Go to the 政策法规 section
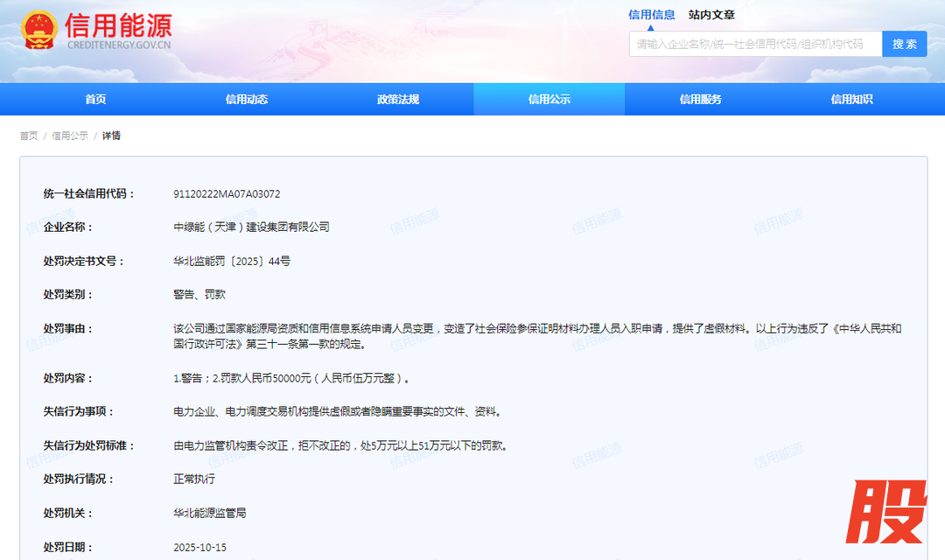This screenshot has width=945, height=560. [398, 100]
